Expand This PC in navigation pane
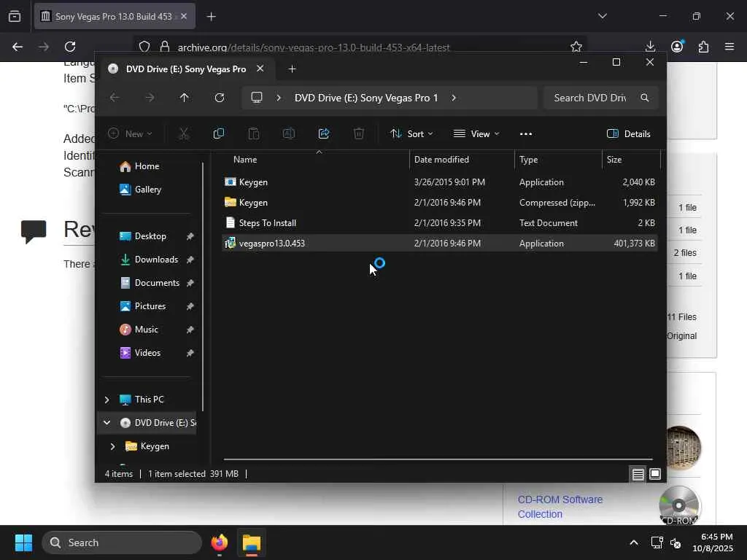The image size is (747, 560). tap(107, 400)
